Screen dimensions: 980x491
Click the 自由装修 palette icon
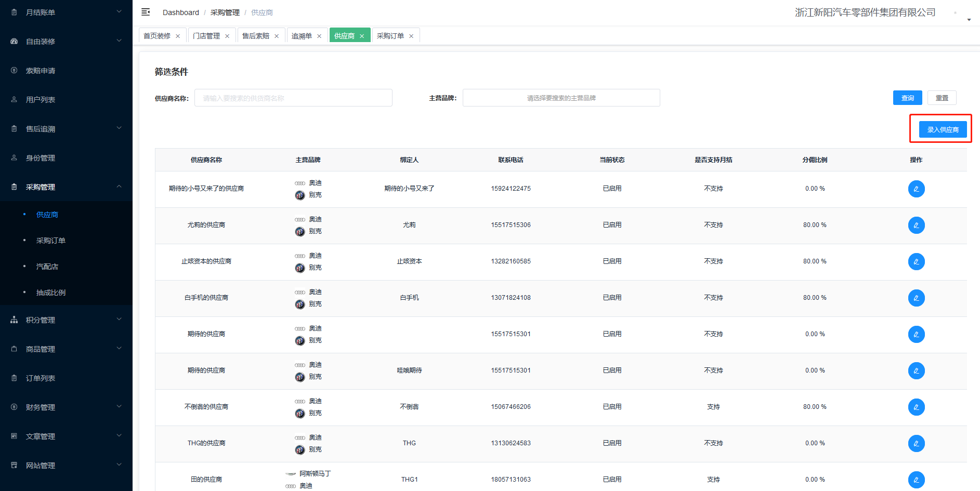(x=14, y=41)
